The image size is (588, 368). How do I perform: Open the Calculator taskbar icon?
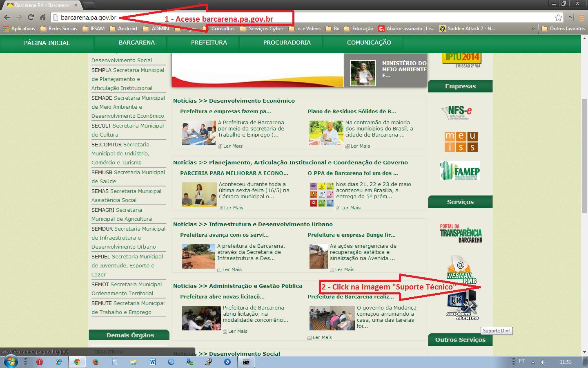pos(115,362)
